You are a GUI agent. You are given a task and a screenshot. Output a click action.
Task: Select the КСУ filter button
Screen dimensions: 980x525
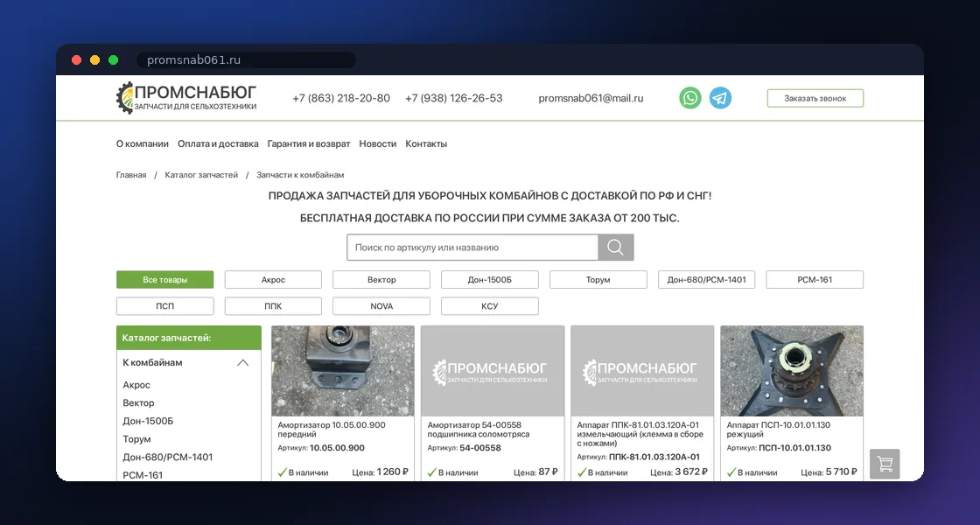point(490,305)
